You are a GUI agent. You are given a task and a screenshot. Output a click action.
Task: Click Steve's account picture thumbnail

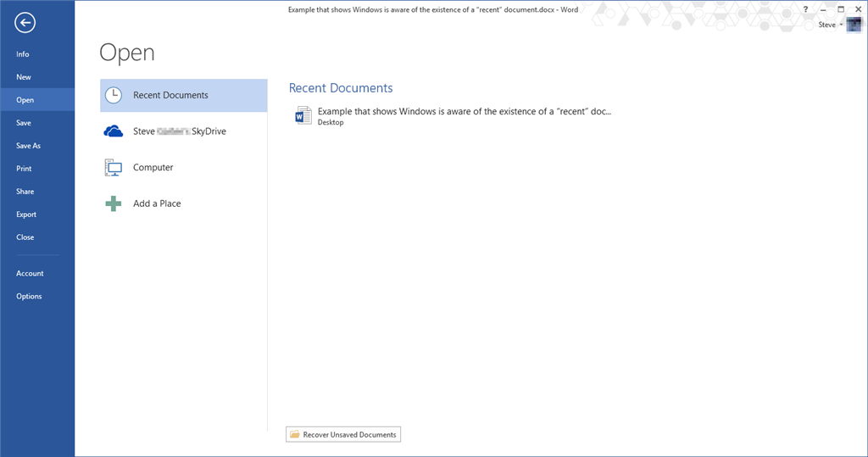(854, 25)
